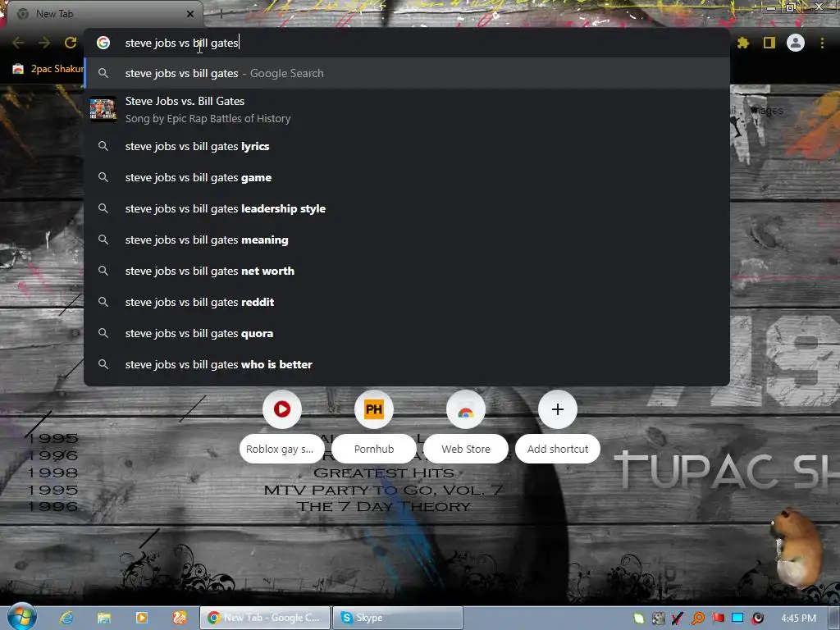Click the blue monitor tray icon
The image size is (840, 630).
pyautogui.click(x=737, y=619)
